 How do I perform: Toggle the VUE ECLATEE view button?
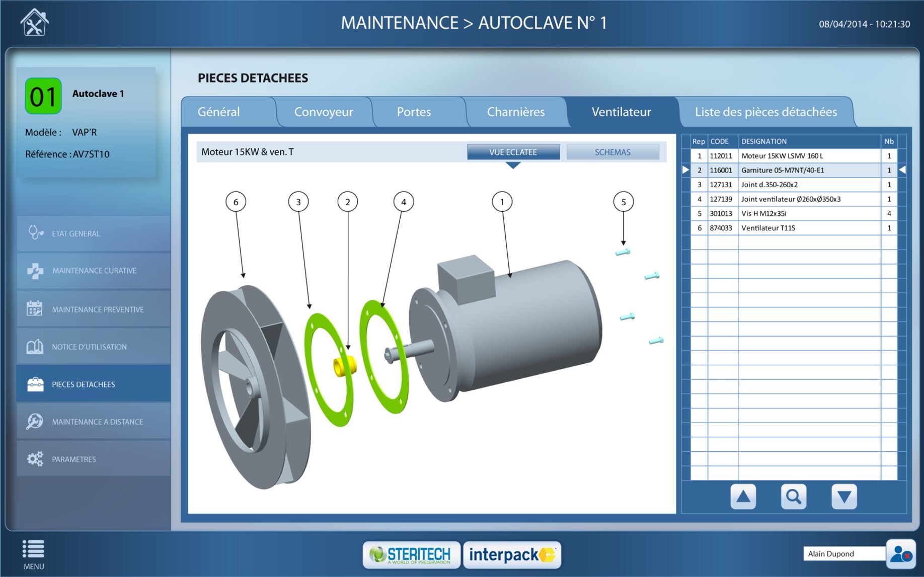513,152
